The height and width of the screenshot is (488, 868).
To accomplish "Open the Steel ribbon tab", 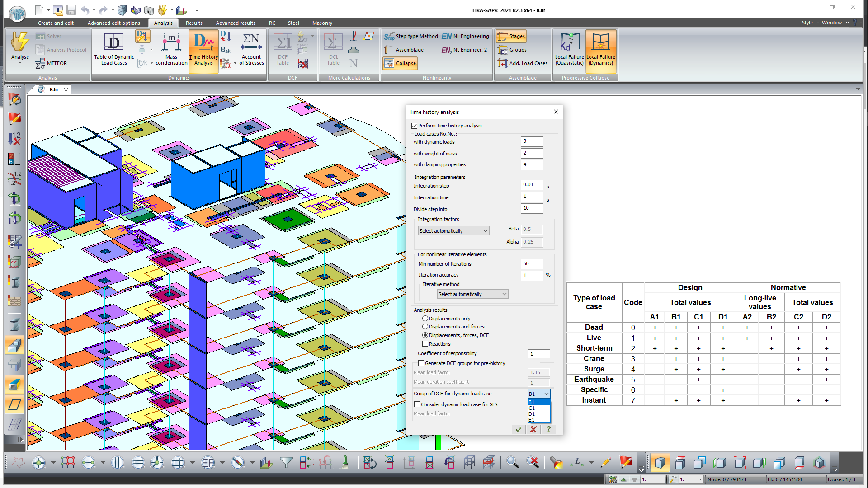I will (x=293, y=23).
